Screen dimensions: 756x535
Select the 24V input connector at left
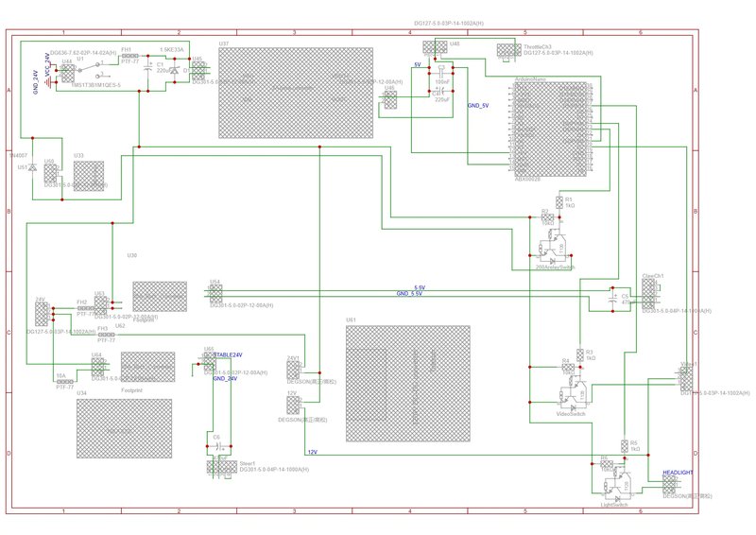point(42,314)
